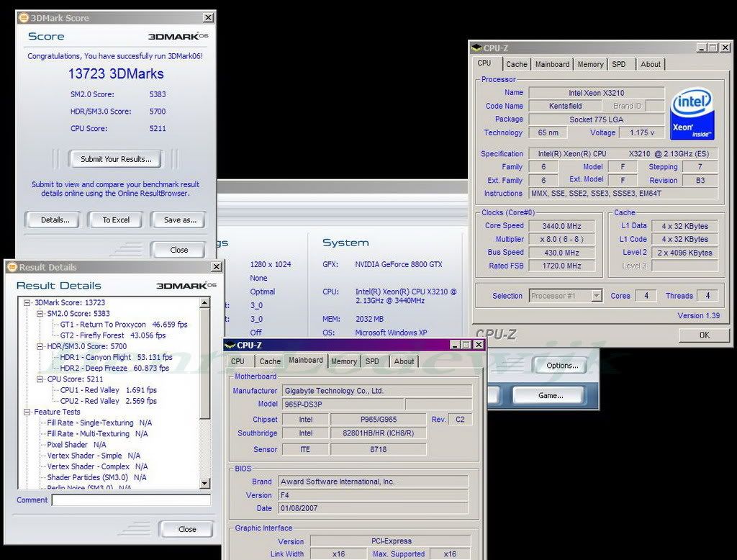Screen dimensions: 737x560
Task: Open About tab in the Mainboard CPU-Z window
Action: [404, 361]
